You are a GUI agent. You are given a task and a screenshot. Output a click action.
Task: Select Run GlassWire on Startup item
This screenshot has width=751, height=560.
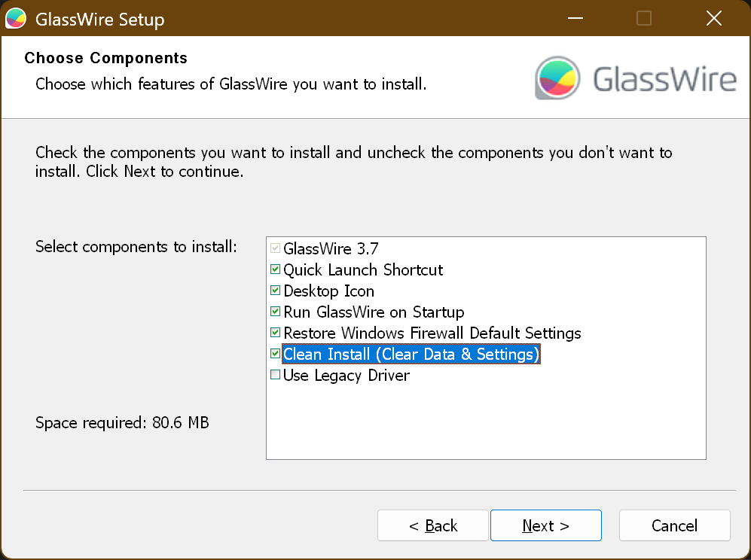(374, 312)
